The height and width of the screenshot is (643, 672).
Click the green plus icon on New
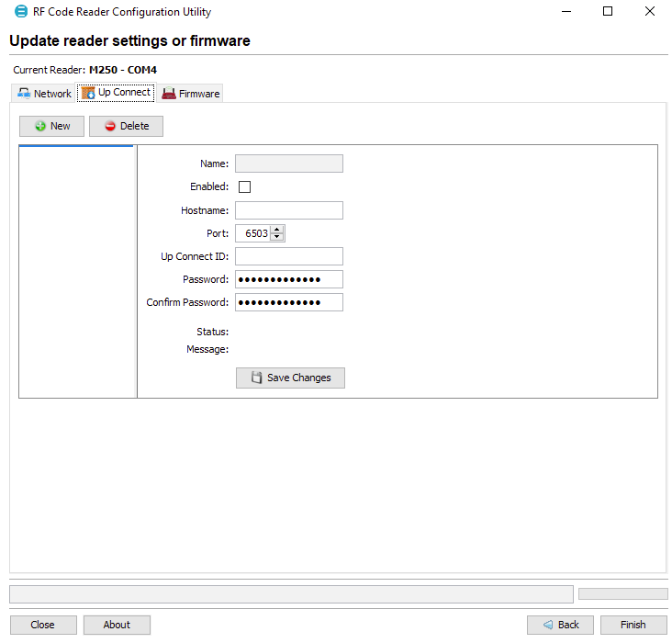pos(40,126)
